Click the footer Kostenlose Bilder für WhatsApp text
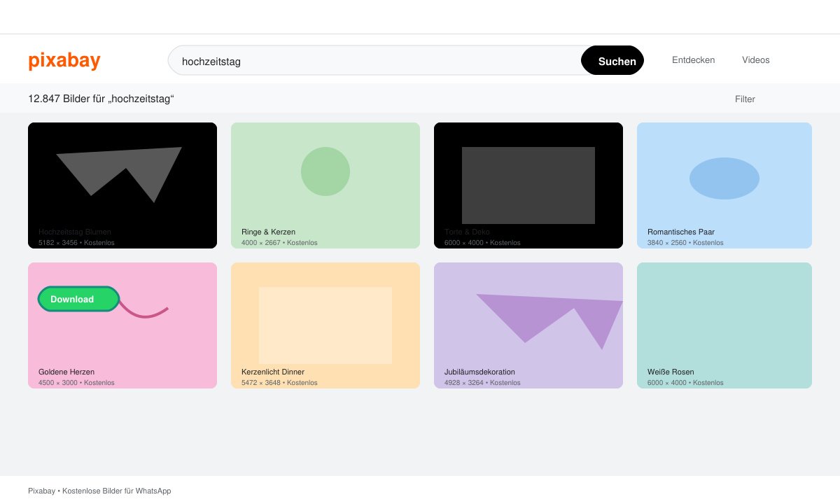The image size is (840, 504). [116, 491]
